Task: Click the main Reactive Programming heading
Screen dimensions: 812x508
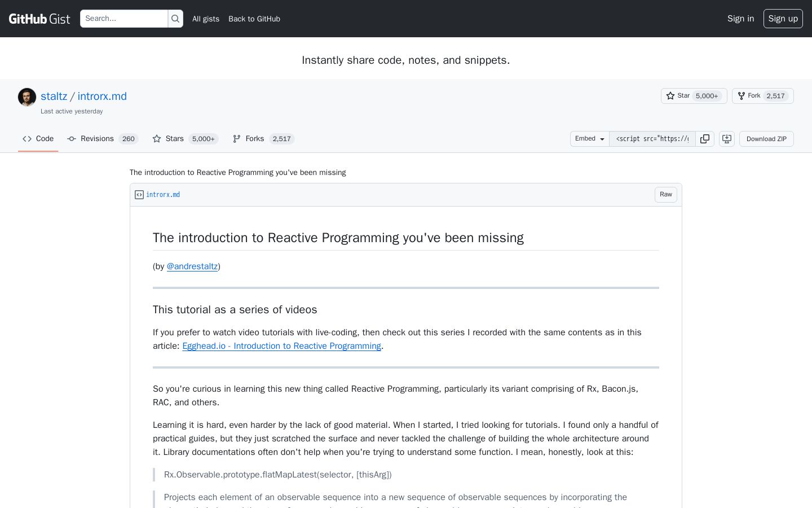Action: click(x=338, y=238)
